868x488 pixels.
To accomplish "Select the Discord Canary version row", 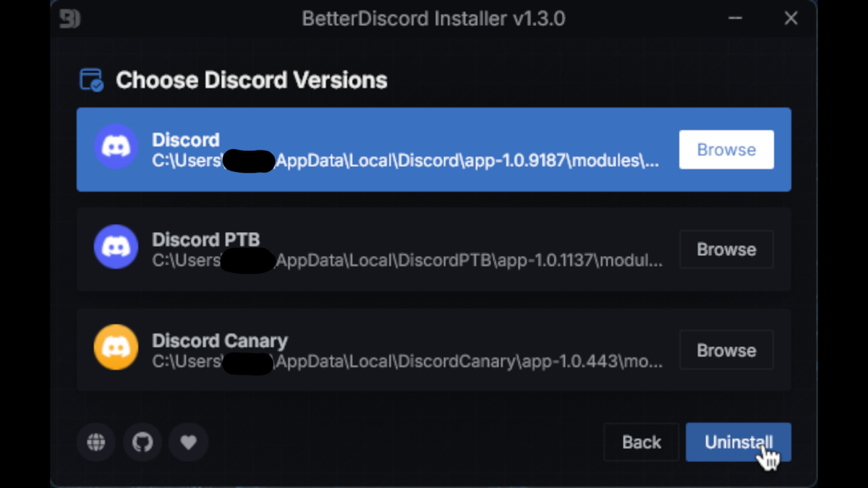I will coord(433,350).
